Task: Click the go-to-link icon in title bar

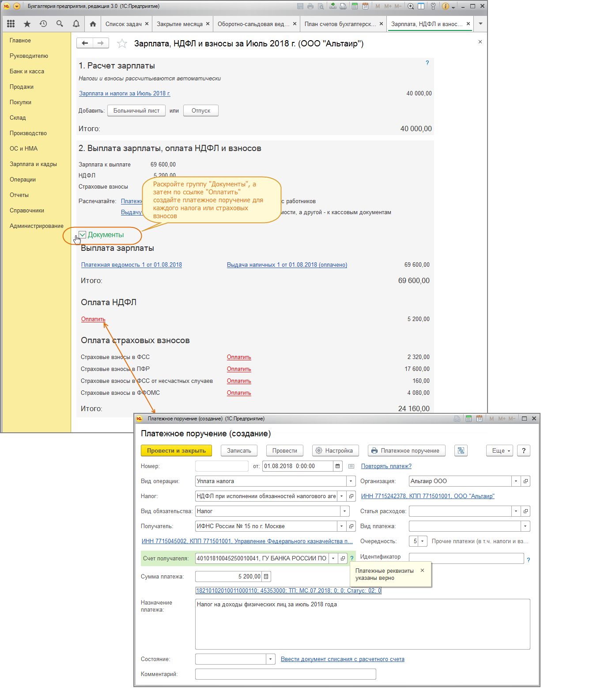Action: click(x=343, y=6)
